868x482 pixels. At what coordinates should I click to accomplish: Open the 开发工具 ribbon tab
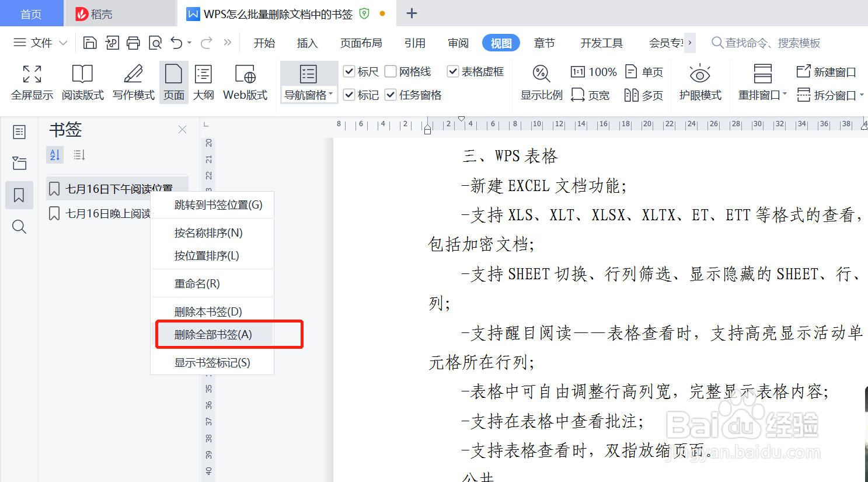coord(602,43)
